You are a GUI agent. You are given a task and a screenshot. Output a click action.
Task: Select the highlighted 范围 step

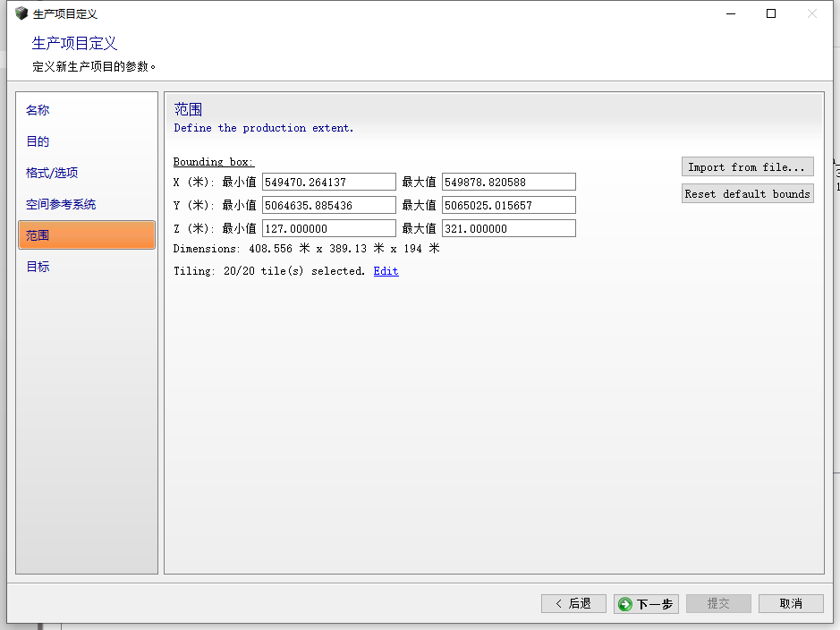coord(86,235)
